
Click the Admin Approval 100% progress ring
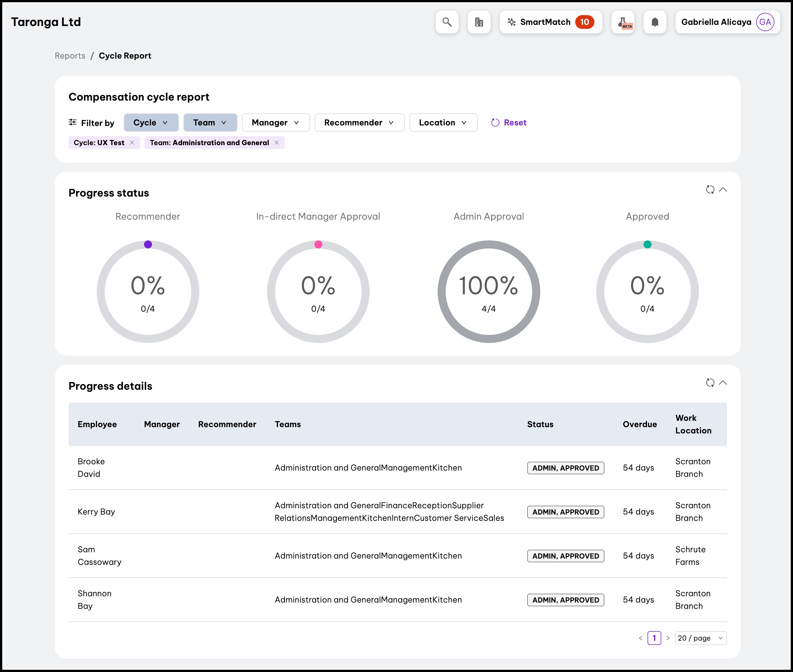[x=489, y=291]
